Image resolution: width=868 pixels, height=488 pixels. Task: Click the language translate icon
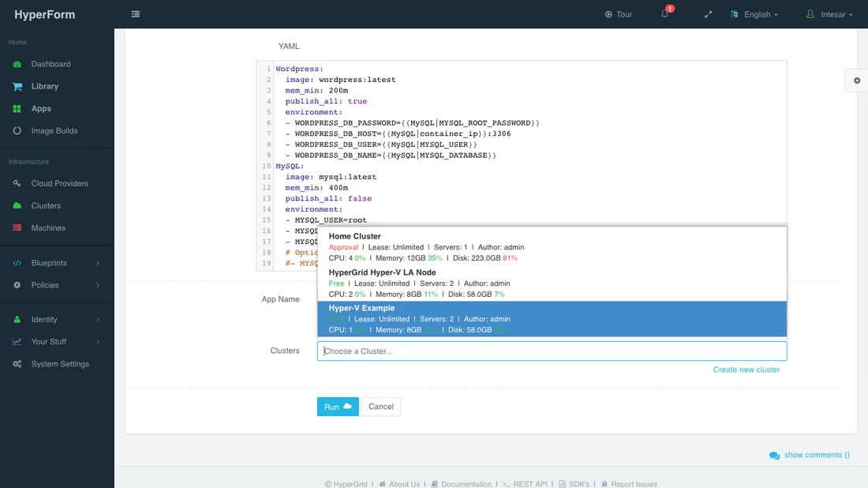tap(735, 14)
